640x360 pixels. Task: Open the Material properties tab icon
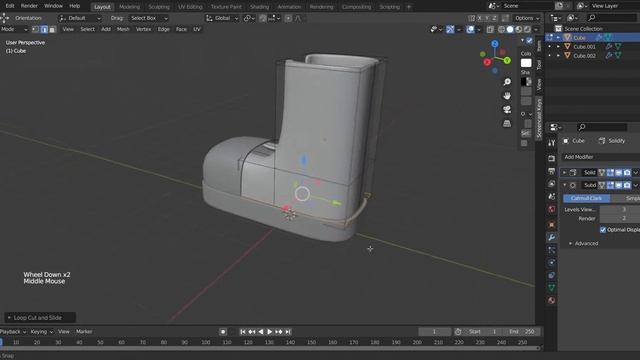pos(551,300)
